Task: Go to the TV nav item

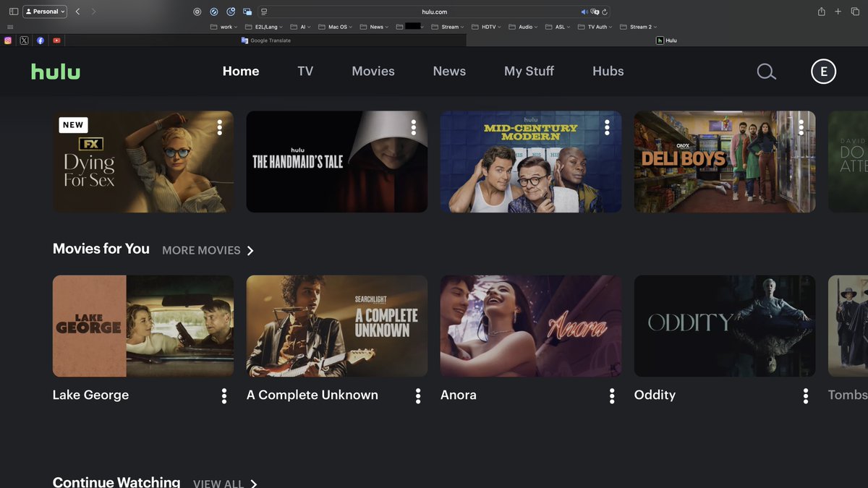Action: (305, 71)
